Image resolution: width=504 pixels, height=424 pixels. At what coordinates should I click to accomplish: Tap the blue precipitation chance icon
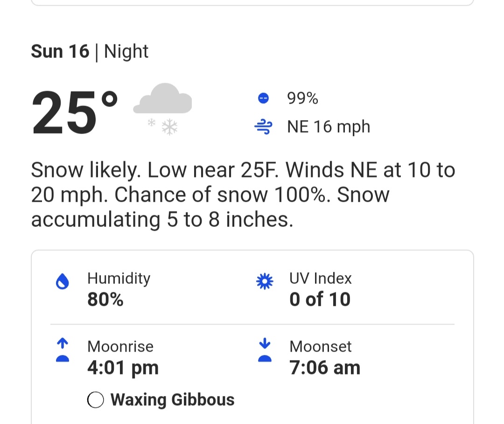[263, 98]
